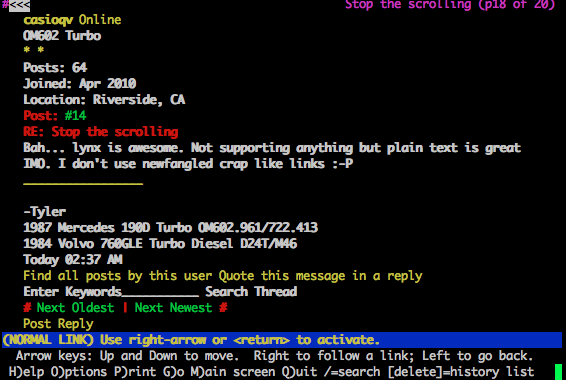Activate the Search Thread button
This screenshot has width=566, height=380.
pyautogui.click(x=251, y=292)
